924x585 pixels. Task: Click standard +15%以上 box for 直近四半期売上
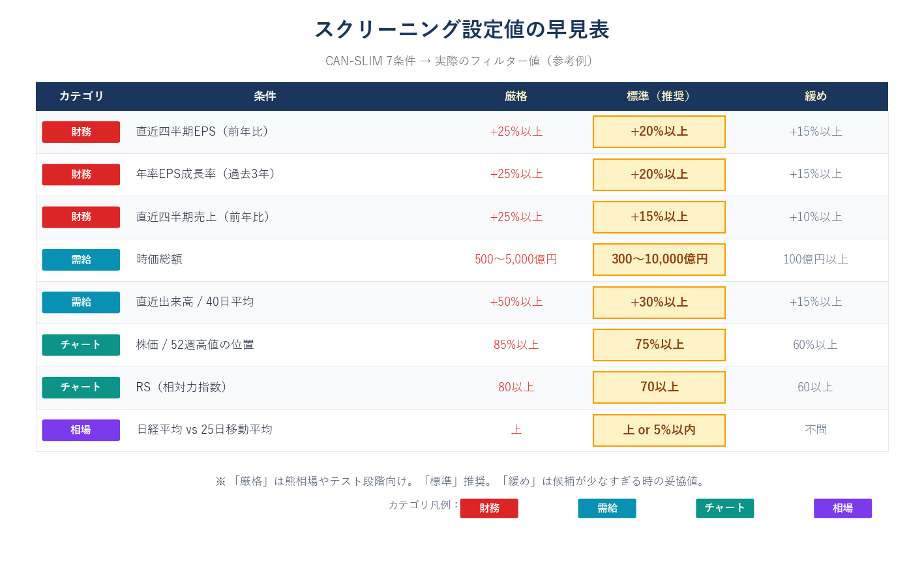(659, 217)
